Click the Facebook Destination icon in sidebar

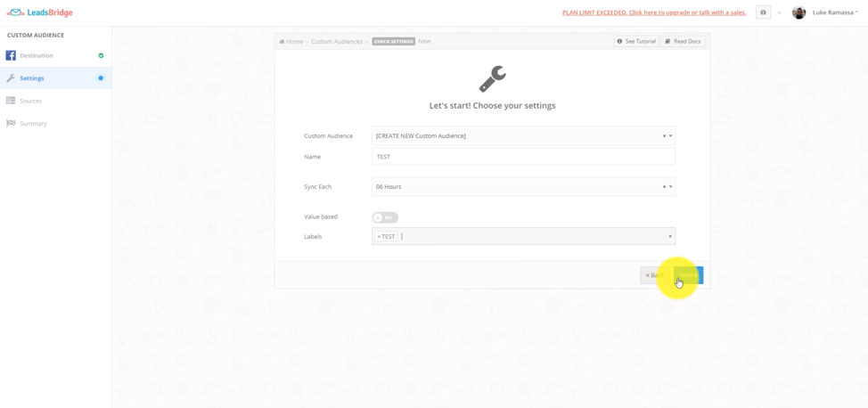click(11, 55)
